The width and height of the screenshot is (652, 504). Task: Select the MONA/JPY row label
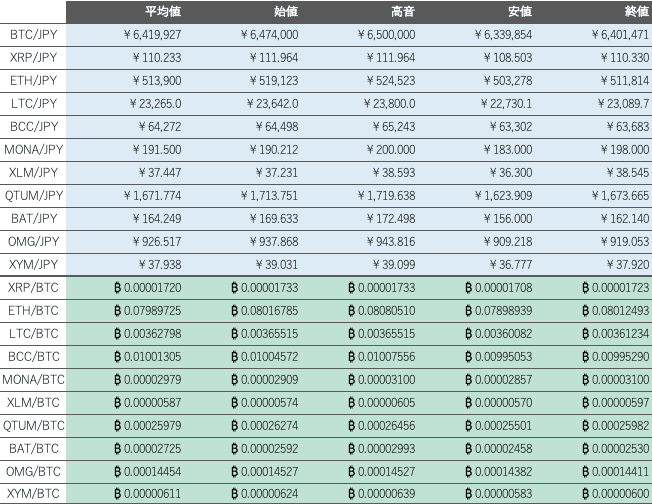tap(33, 149)
